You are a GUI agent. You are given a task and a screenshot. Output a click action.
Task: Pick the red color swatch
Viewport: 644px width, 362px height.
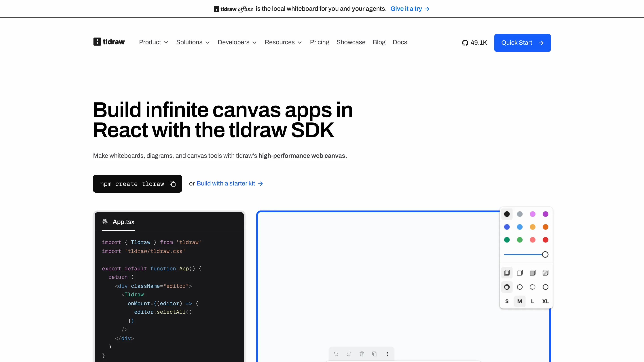pos(546,240)
